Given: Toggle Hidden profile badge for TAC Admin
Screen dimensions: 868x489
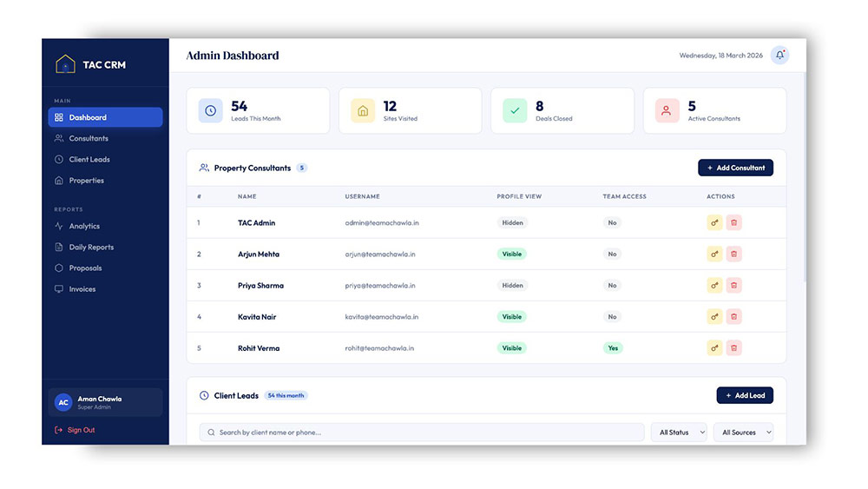Looking at the screenshot, I should tap(512, 223).
